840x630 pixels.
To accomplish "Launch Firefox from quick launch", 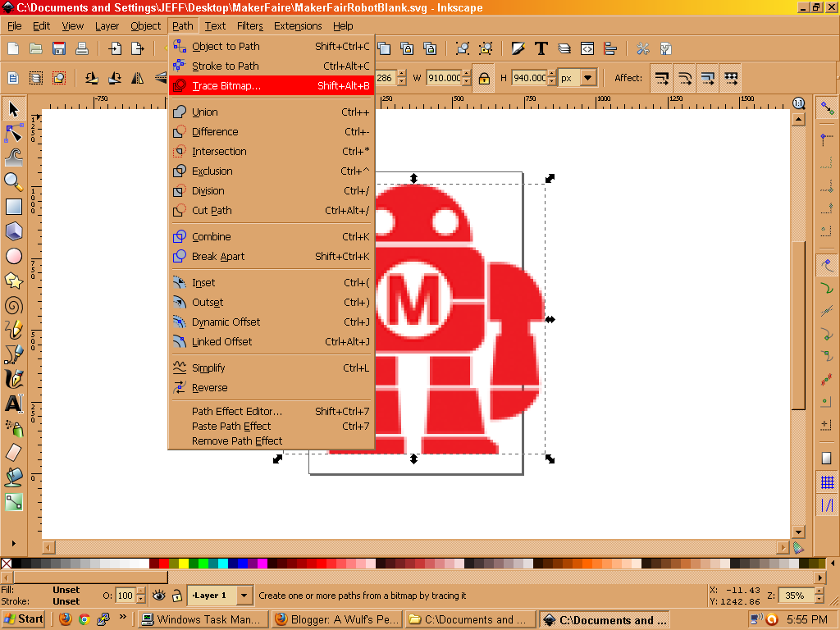I will [x=66, y=619].
